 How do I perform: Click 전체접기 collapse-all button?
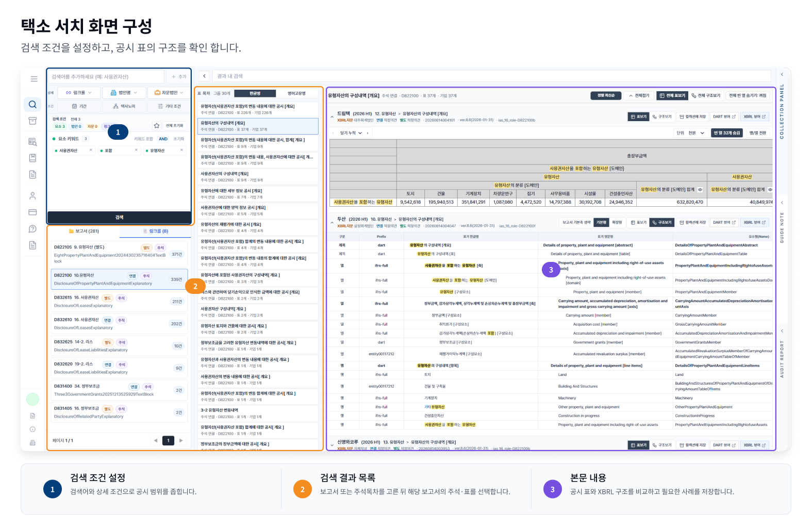638,95
